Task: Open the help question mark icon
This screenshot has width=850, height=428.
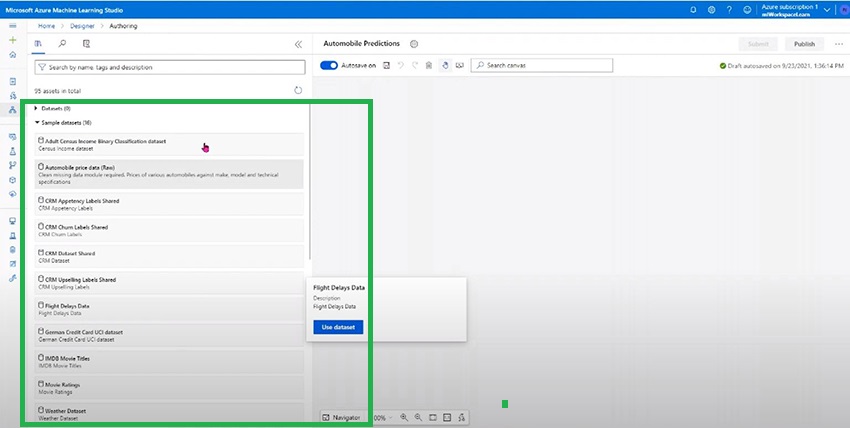Action: click(729, 10)
